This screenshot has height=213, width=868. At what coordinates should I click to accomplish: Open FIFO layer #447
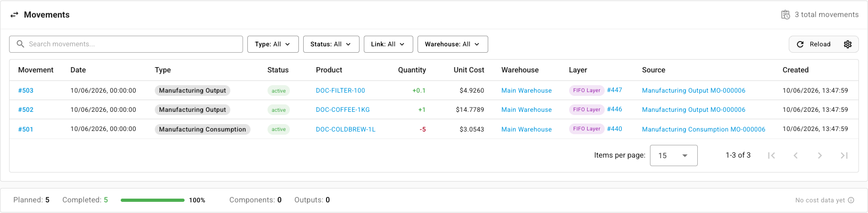point(614,90)
